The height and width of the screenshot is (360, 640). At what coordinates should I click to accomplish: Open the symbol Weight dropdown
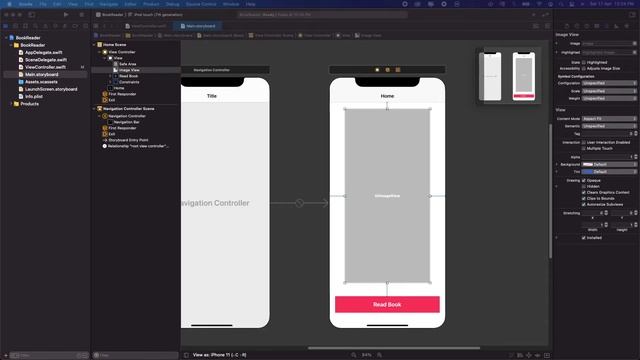pos(609,98)
